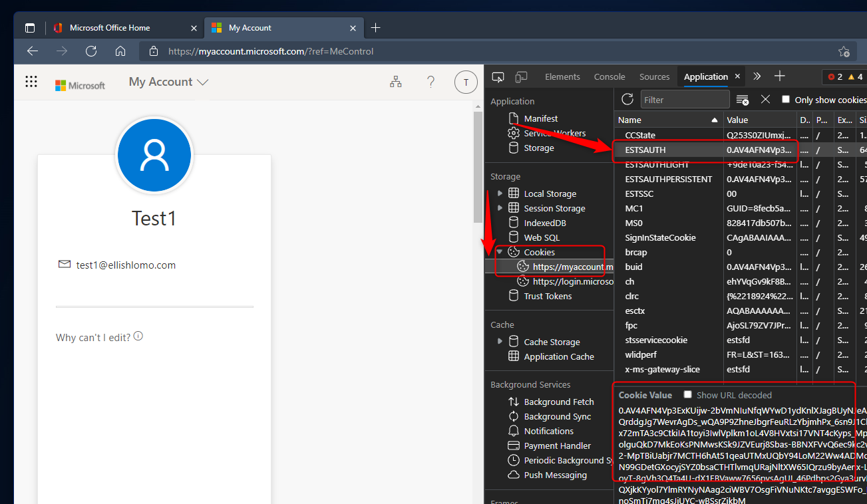Check the Show URL decoded box

[688, 395]
